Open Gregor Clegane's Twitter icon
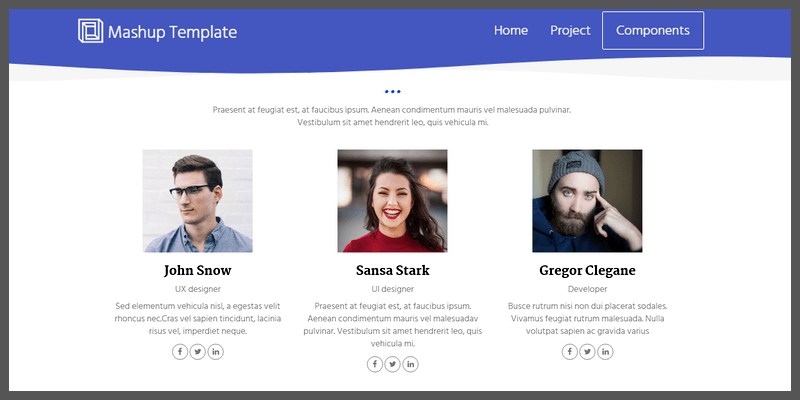 coord(587,352)
